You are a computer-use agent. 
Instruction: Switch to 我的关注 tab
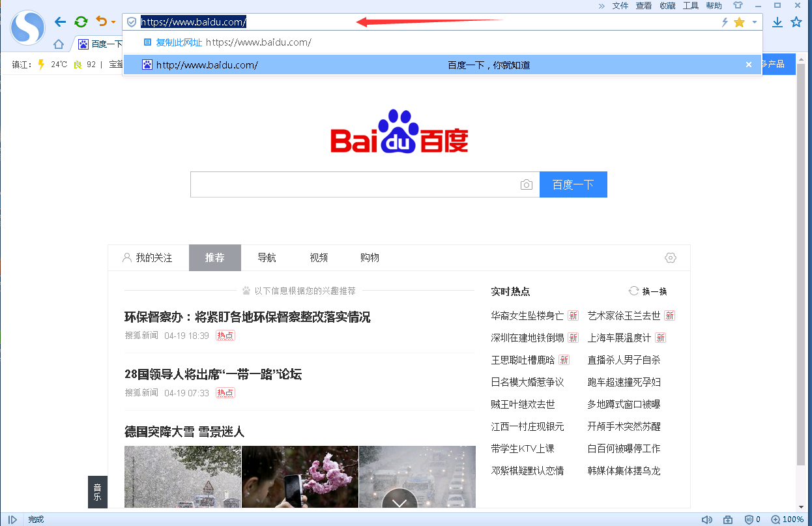click(x=148, y=258)
